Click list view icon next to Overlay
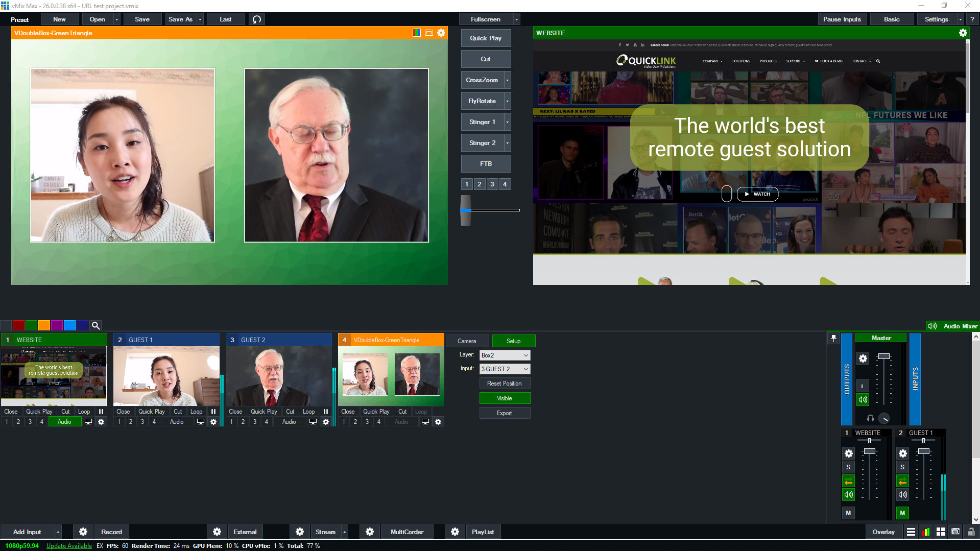 tap(911, 532)
